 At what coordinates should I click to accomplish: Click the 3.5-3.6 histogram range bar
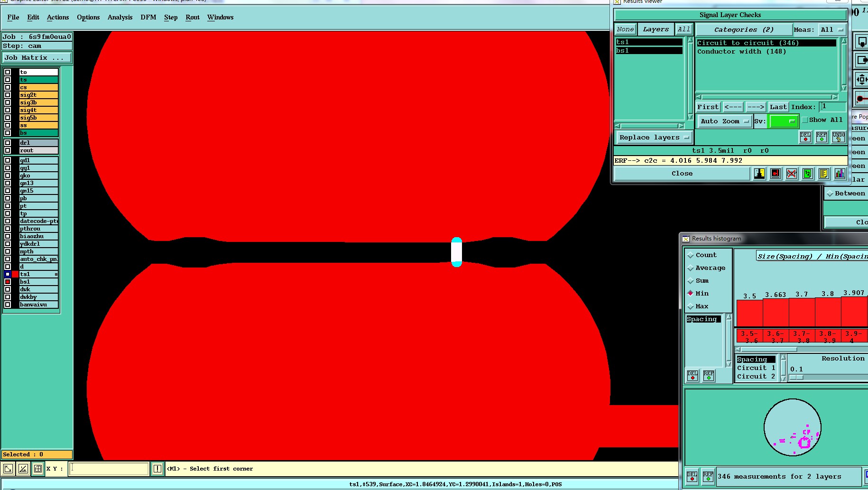click(x=749, y=313)
